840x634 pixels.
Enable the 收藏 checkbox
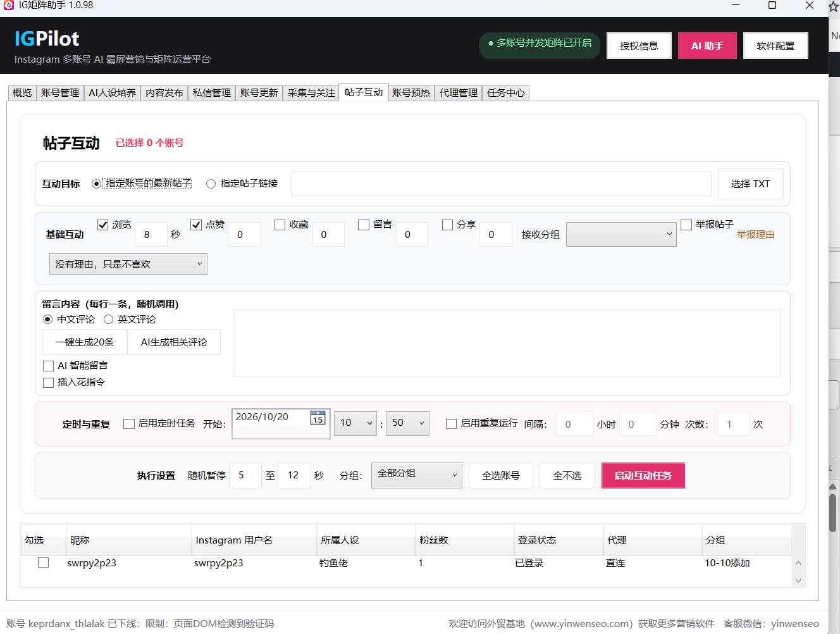coord(280,225)
